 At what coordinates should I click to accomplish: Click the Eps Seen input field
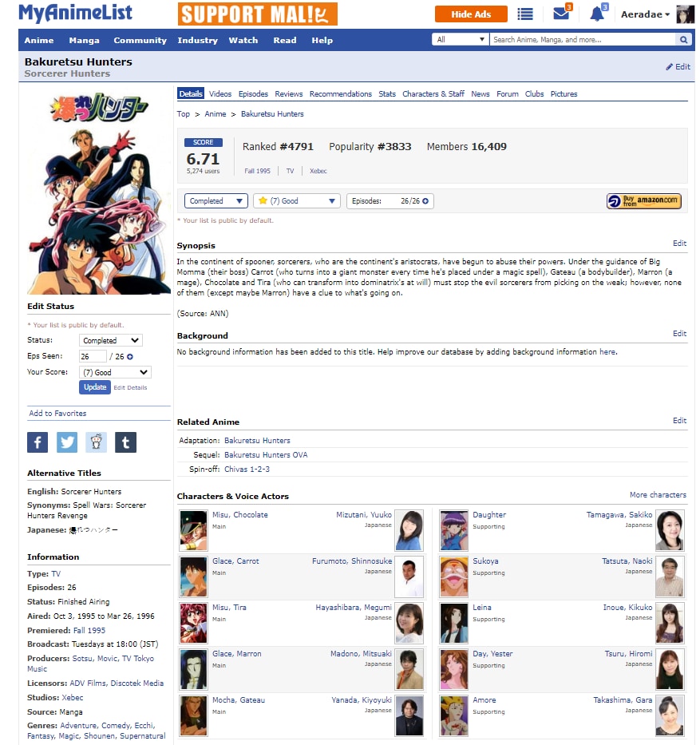(93, 356)
